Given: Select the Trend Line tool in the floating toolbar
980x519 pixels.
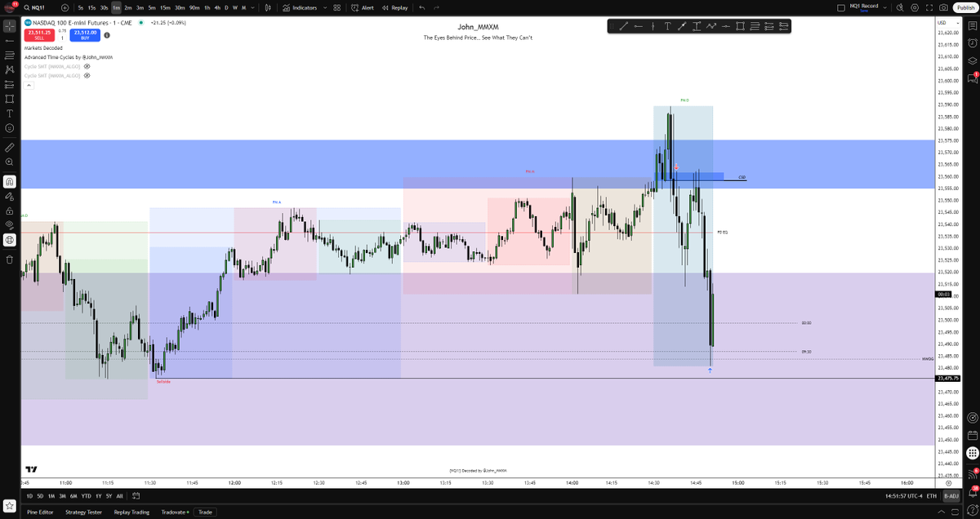Looking at the screenshot, I should (x=623, y=25).
